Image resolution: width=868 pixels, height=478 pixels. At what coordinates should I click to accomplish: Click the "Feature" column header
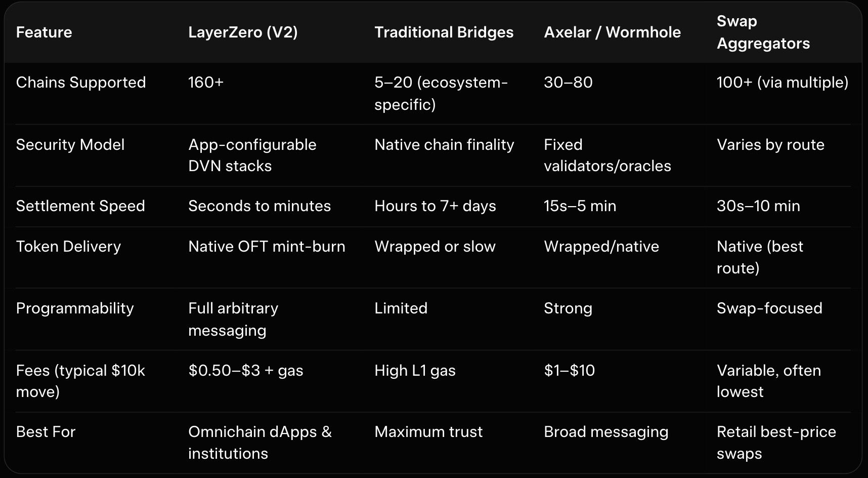click(44, 32)
